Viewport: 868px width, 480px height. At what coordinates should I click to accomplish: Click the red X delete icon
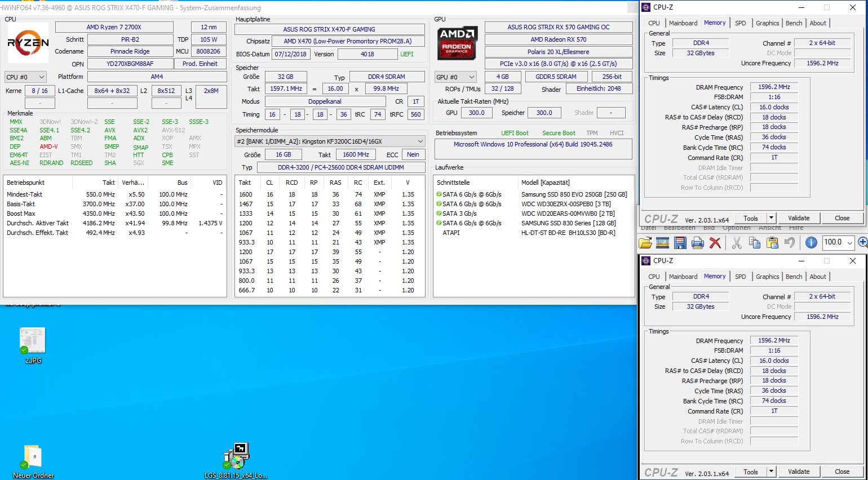point(715,243)
